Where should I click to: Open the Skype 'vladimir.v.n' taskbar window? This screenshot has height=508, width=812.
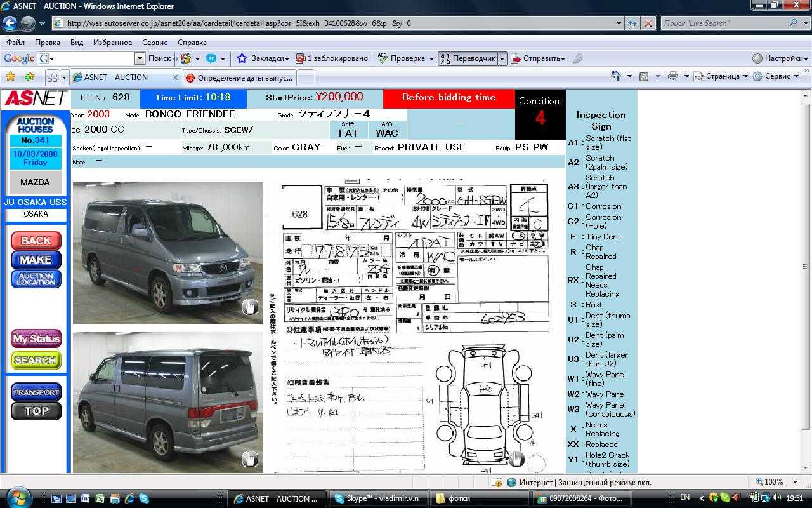(379, 498)
